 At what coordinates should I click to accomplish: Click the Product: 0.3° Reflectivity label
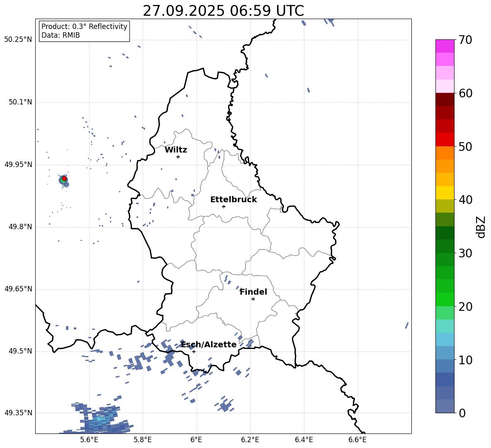click(84, 27)
